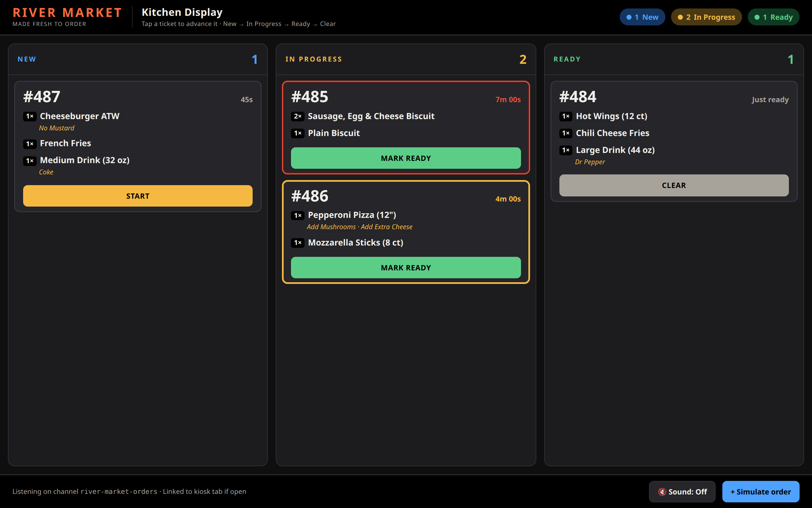The height and width of the screenshot is (508, 812).
Task: Mark order #485 as ready
Action: 406,158
